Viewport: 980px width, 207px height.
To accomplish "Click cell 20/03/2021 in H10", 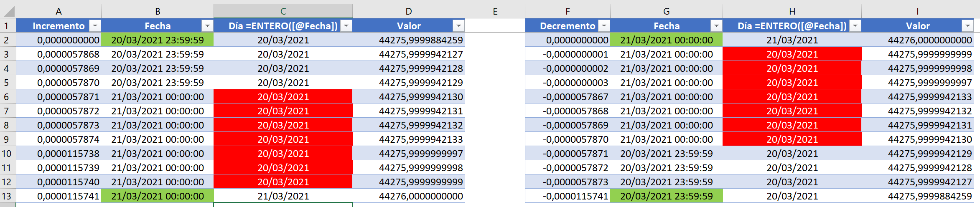I will 792,154.
